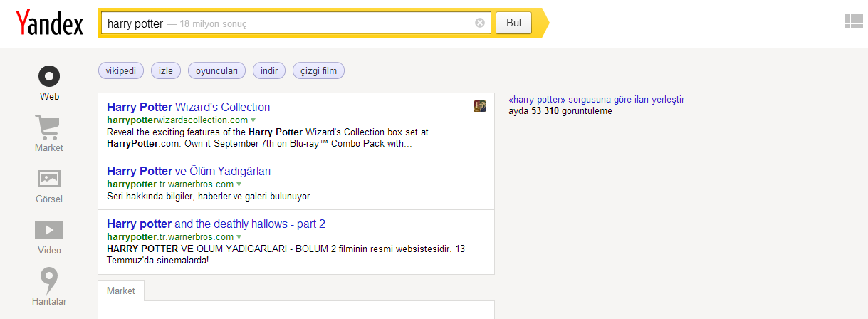This screenshot has height=319, width=868.
Task: Open Harry potter deathly hallows part 2 result
Action: coord(216,224)
